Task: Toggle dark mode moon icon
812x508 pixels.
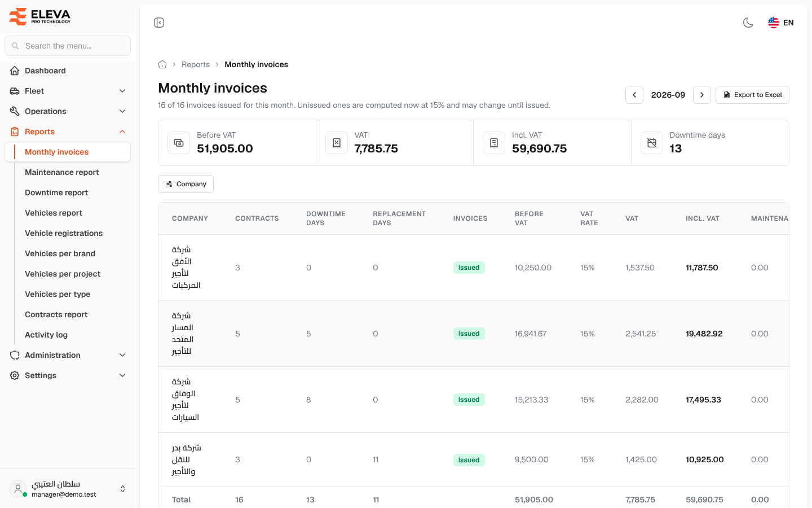Action: [748, 23]
